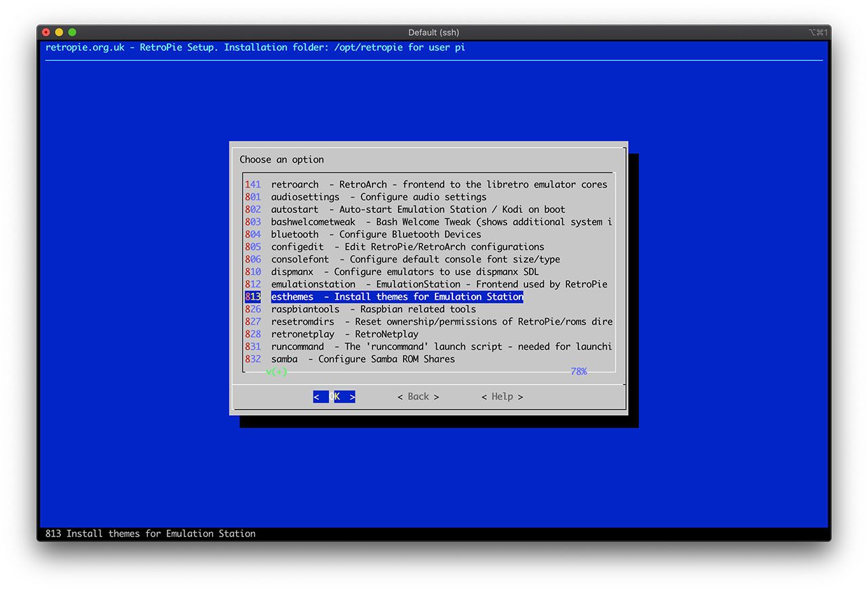Open Help in the dialog
The width and height of the screenshot is (868, 590).
(x=502, y=397)
